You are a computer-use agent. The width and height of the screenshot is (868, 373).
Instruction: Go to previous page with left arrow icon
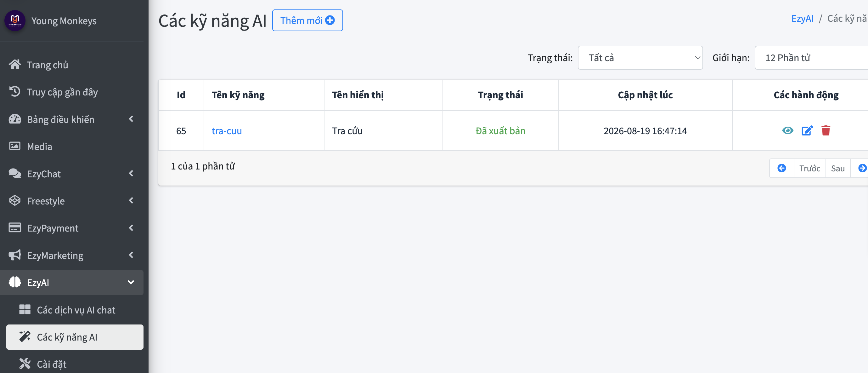point(782,168)
